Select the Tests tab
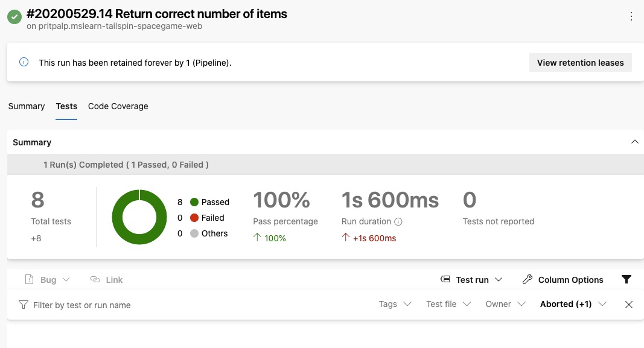The image size is (644, 348). tap(66, 106)
